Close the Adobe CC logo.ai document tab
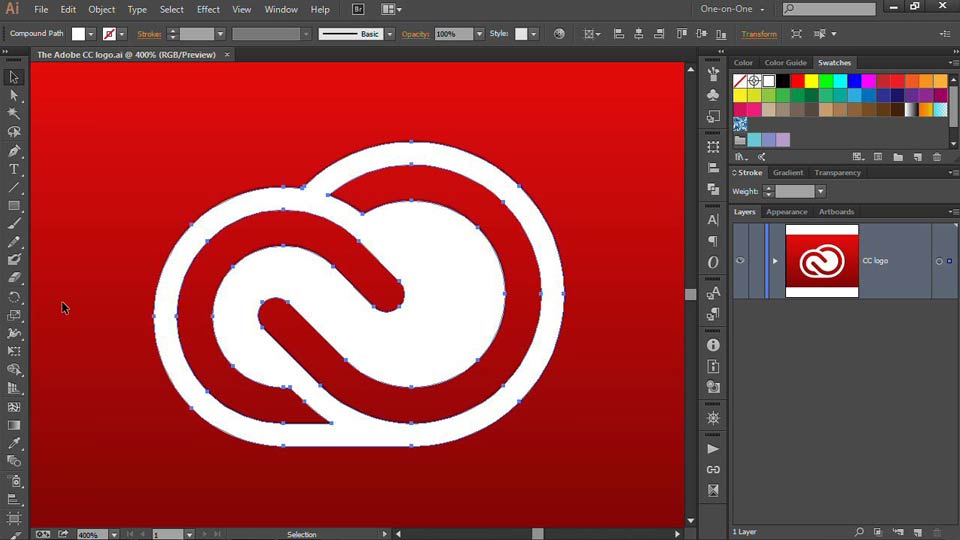This screenshot has width=960, height=540. [x=227, y=54]
